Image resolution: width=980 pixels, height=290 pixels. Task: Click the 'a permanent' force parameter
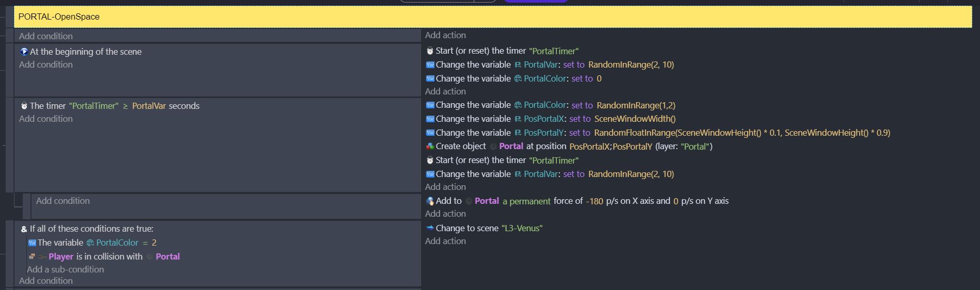[526, 201]
